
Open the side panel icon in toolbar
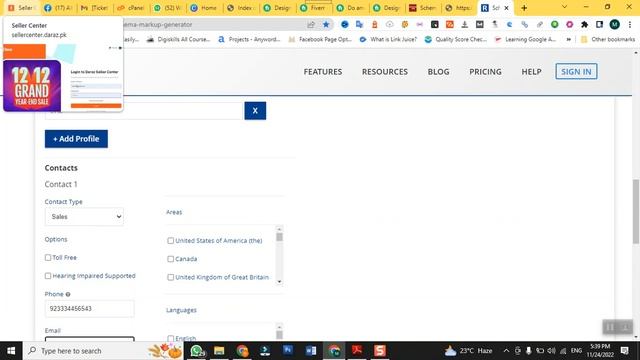(x=599, y=24)
